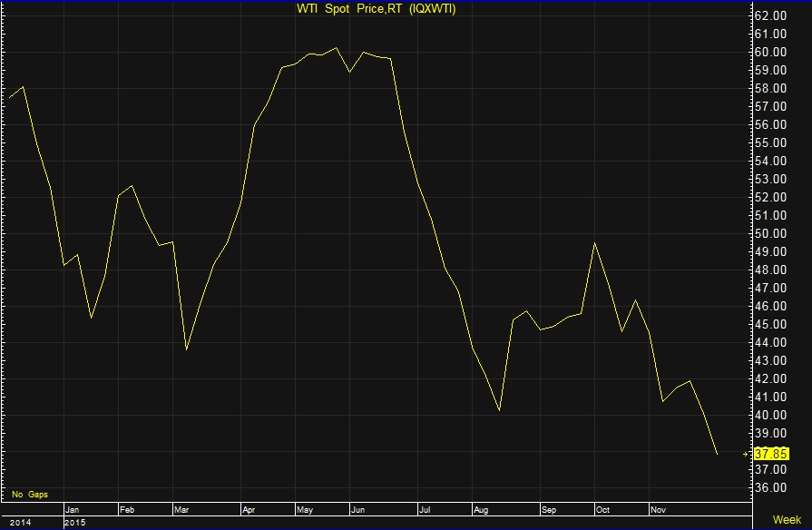Open the Week interval label
Viewport: 812px width, 530px height.
pos(787,520)
